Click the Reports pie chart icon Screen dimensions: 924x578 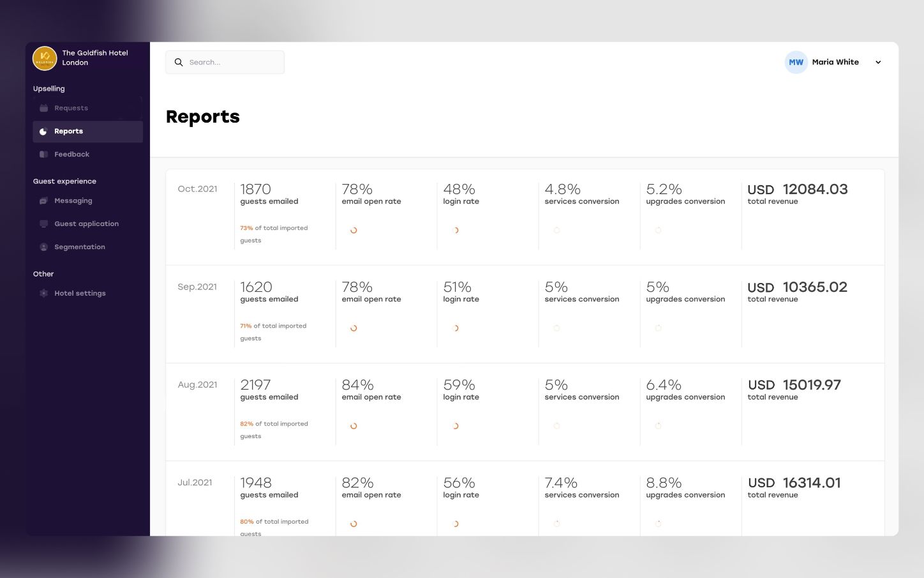(43, 132)
